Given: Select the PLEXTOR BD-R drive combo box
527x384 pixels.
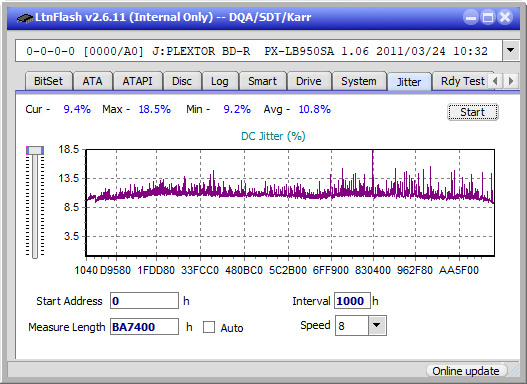Looking at the screenshot, I should 259,51.
